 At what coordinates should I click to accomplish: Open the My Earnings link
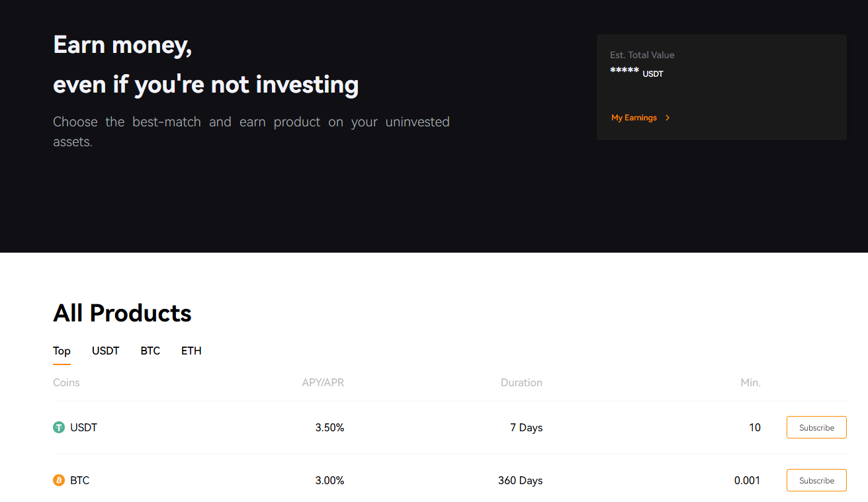click(634, 118)
